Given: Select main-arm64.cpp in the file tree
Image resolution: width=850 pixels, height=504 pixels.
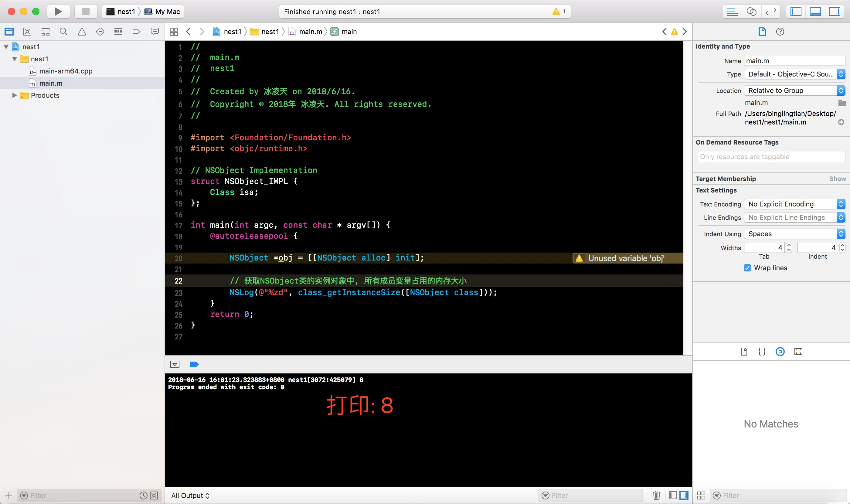Looking at the screenshot, I should pyautogui.click(x=66, y=71).
